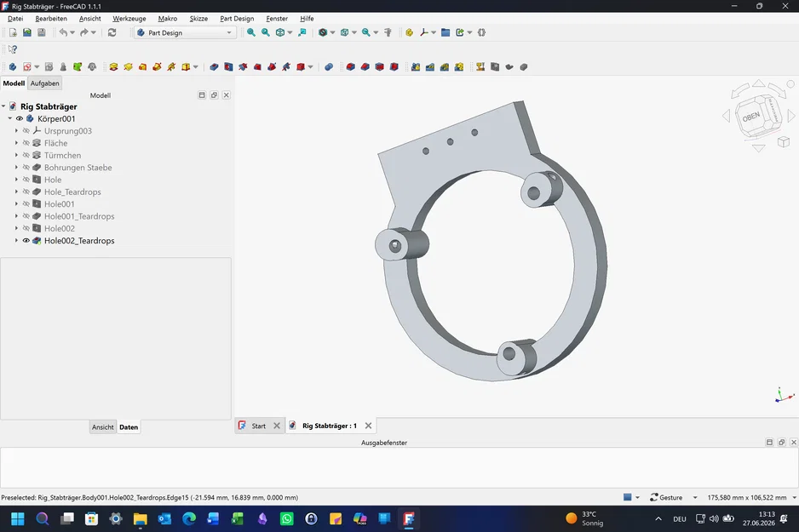
Task: Open the Part Design menu
Action: click(x=237, y=19)
